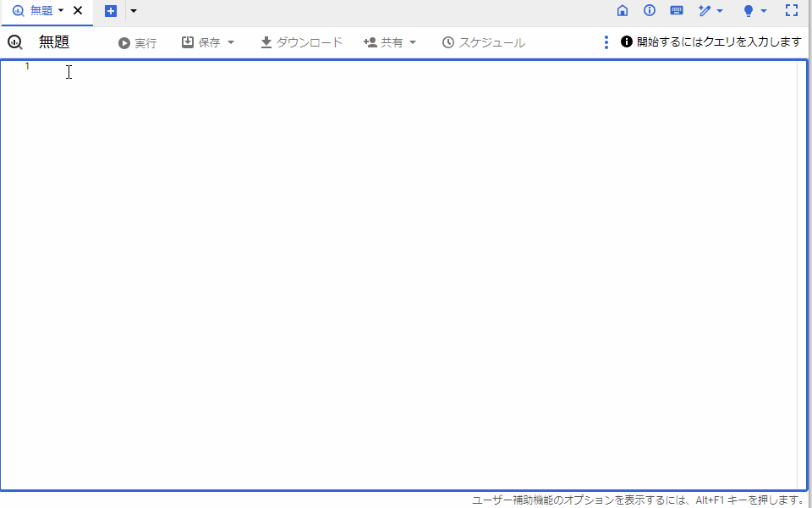Open the 共有 share dropdown arrow

pyautogui.click(x=413, y=41)
